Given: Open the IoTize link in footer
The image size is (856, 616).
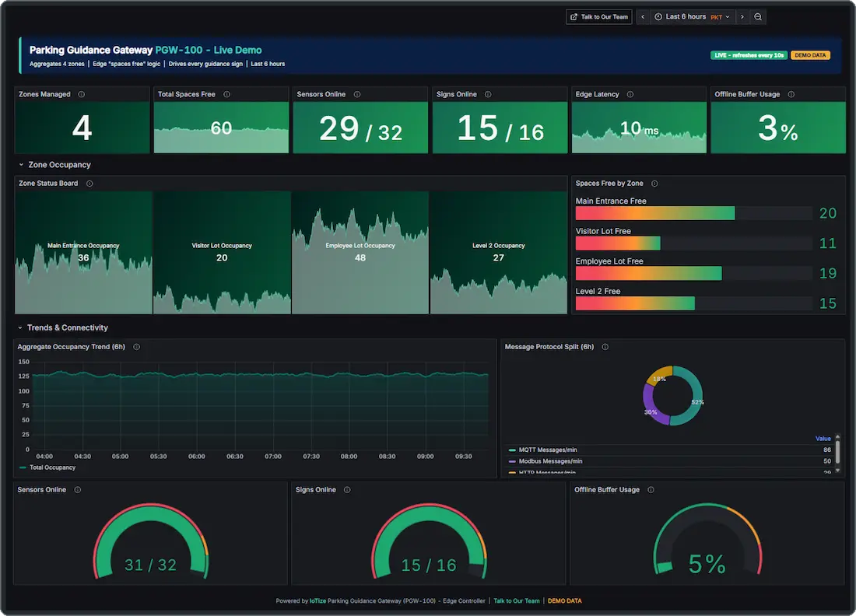Looking at the screenshot, I should tap(317, 601).
